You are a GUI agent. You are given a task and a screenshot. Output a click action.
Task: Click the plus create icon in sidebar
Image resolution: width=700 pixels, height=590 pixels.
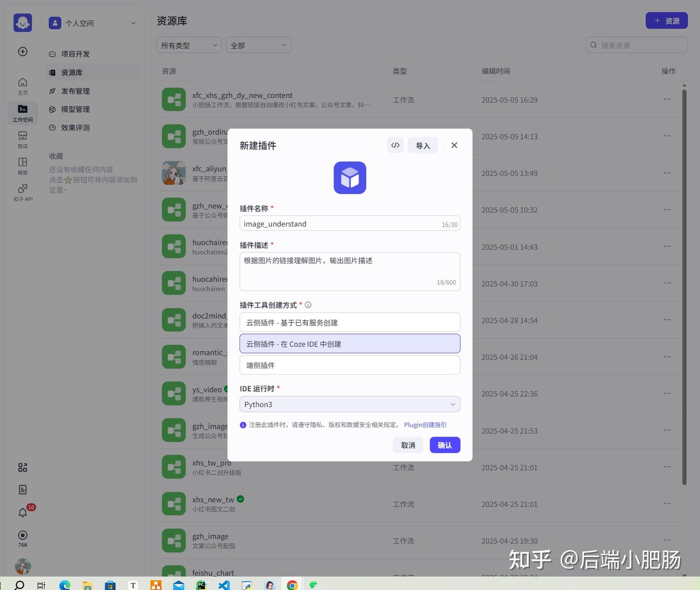tap(23, 52)
